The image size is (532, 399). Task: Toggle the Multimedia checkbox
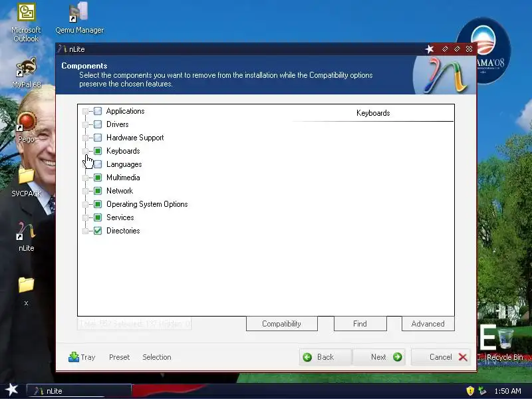pos(98,178)
